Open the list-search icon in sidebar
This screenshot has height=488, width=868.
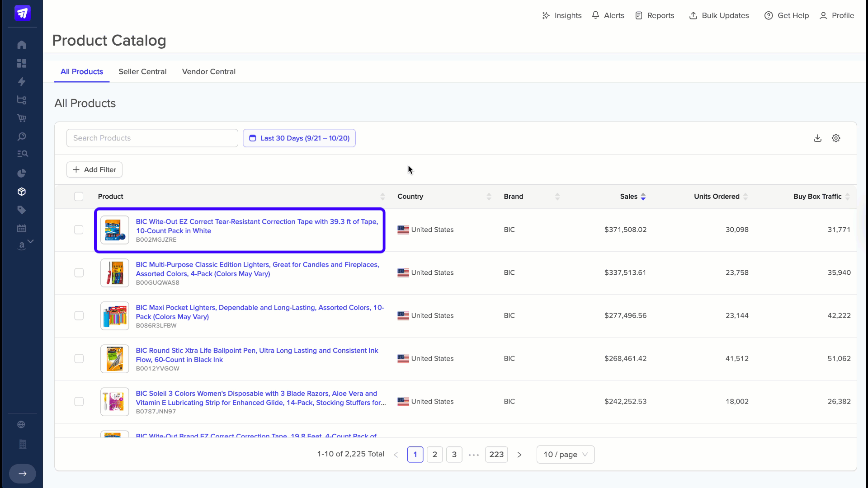[x=22, y=154]
